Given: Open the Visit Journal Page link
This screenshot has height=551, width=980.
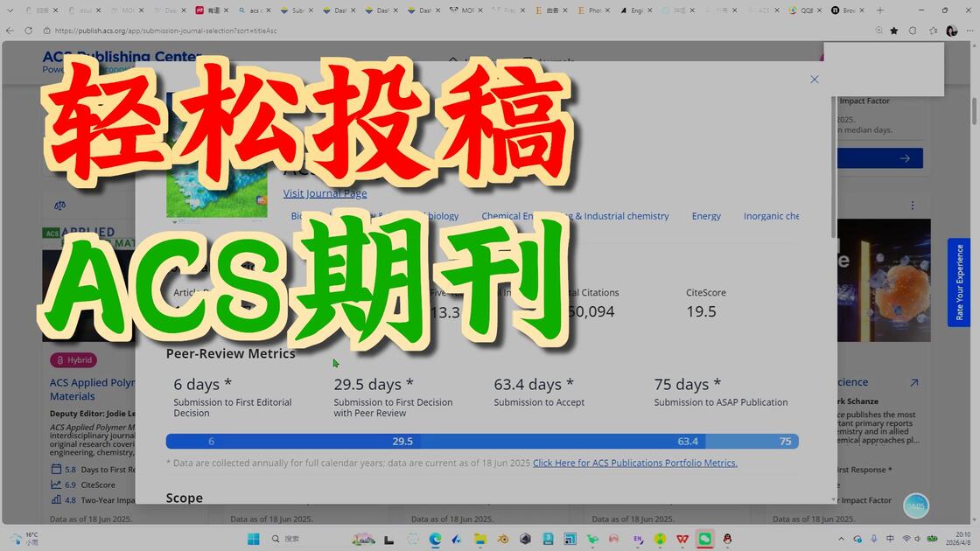Looking at the screenshot, I should click(x=325, y=193).
